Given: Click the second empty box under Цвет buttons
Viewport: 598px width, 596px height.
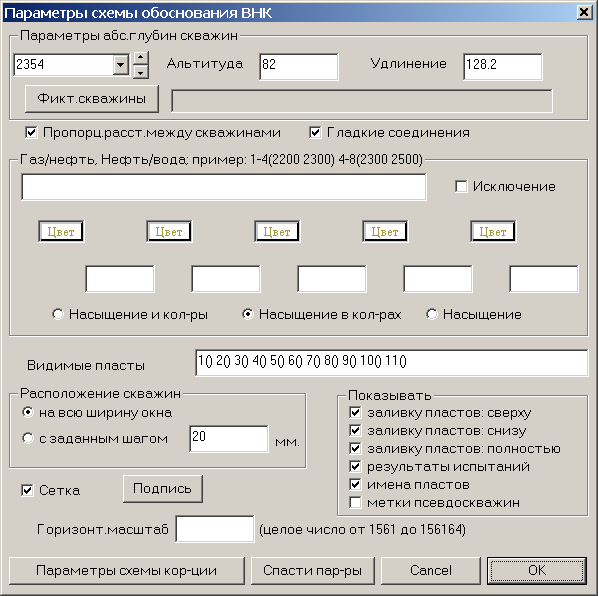Looking at the screenshot, I should [226, 279].
